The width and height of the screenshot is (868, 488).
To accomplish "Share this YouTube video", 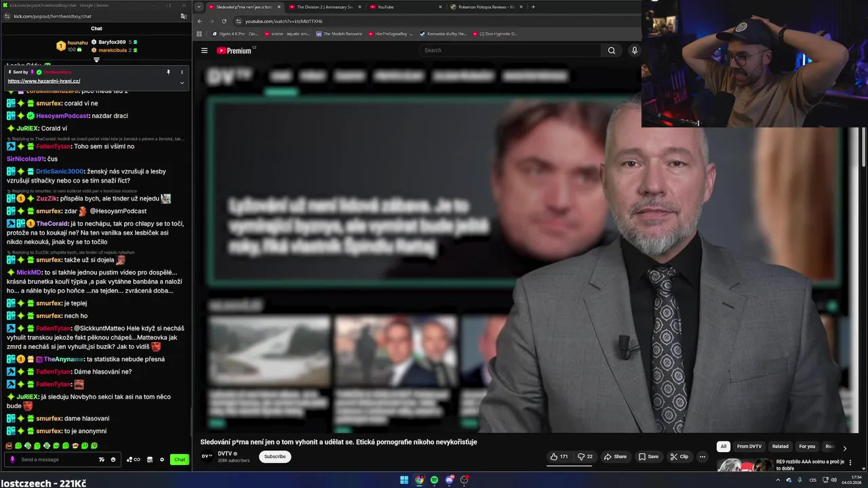I will 615,457.
